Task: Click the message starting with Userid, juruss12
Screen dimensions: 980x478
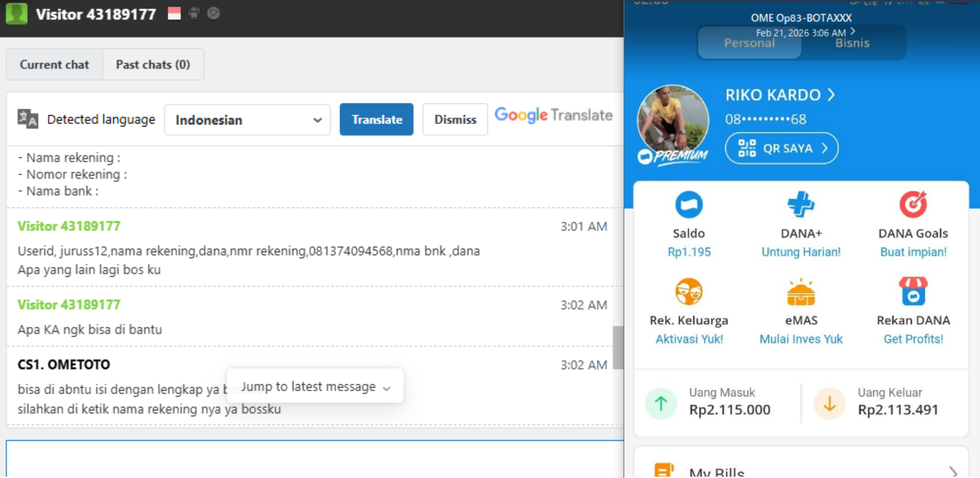Action: (x=249, y=251)
